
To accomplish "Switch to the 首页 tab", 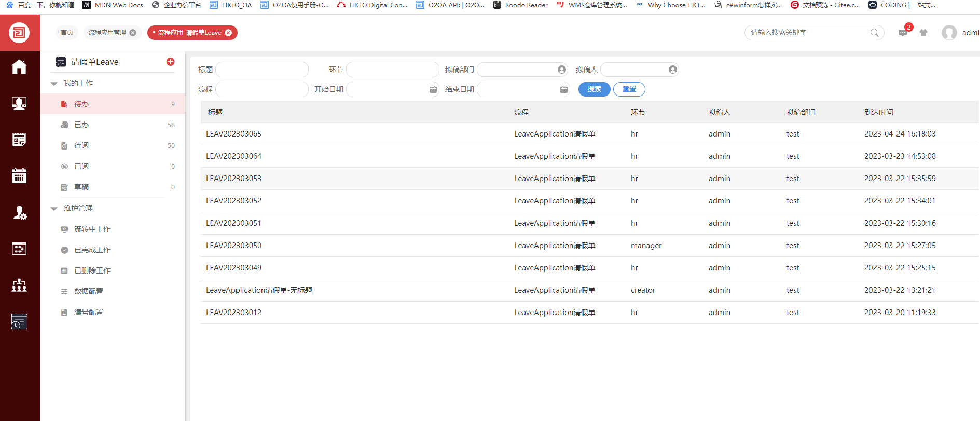I will pos(67,33).
